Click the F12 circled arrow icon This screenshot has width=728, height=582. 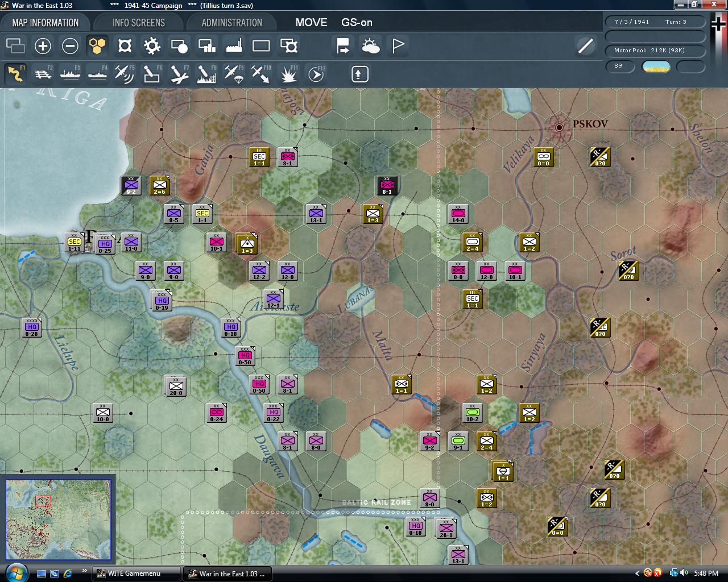[316, 74]
